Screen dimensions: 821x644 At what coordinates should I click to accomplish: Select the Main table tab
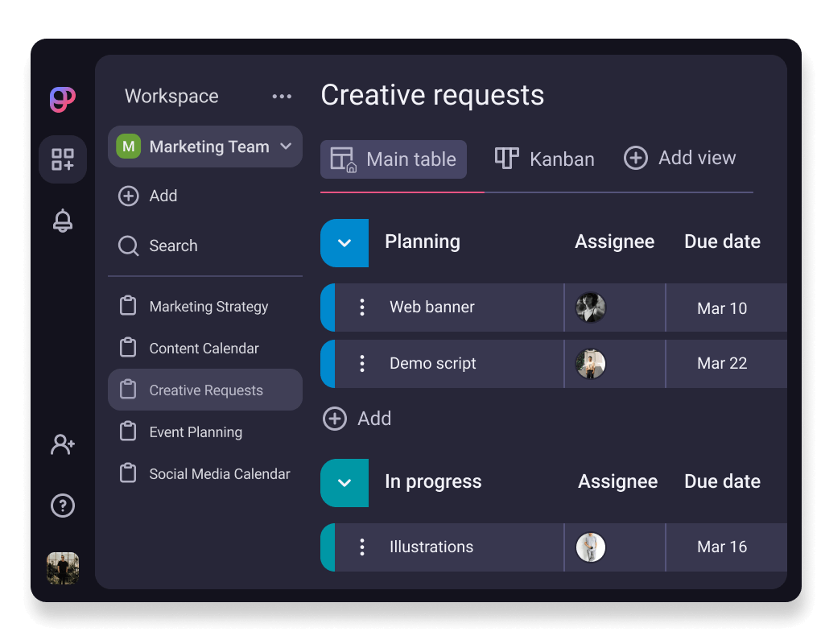[x=394, y=159]
